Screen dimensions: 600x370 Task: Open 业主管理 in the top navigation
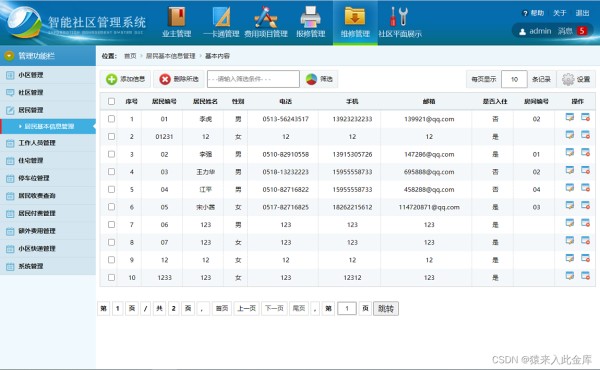click(x=176, y=23)
